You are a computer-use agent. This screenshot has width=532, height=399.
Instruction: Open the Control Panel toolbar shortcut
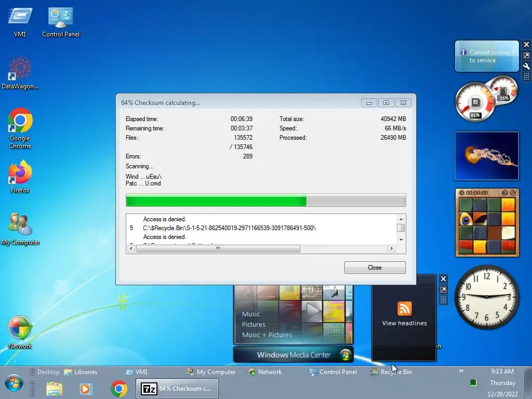pyautogui.click(x=333, y=372)
